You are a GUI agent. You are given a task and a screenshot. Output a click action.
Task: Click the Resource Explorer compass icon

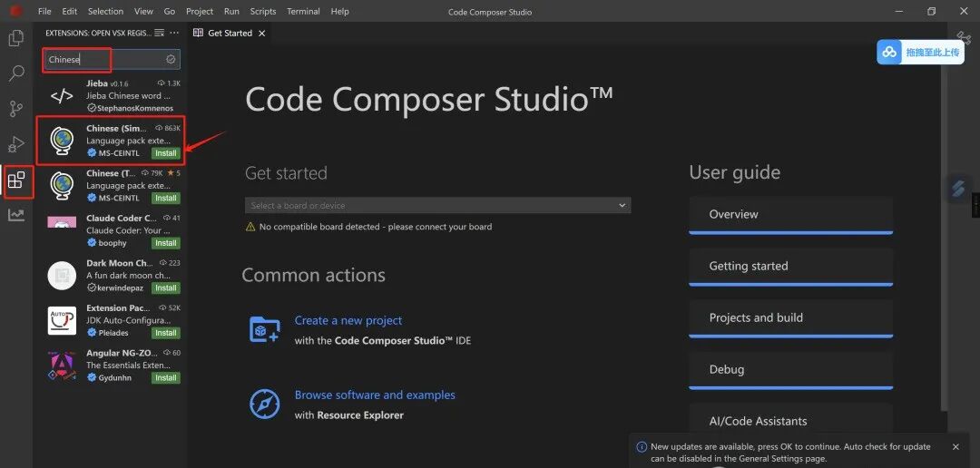click(x=264, y=404)
